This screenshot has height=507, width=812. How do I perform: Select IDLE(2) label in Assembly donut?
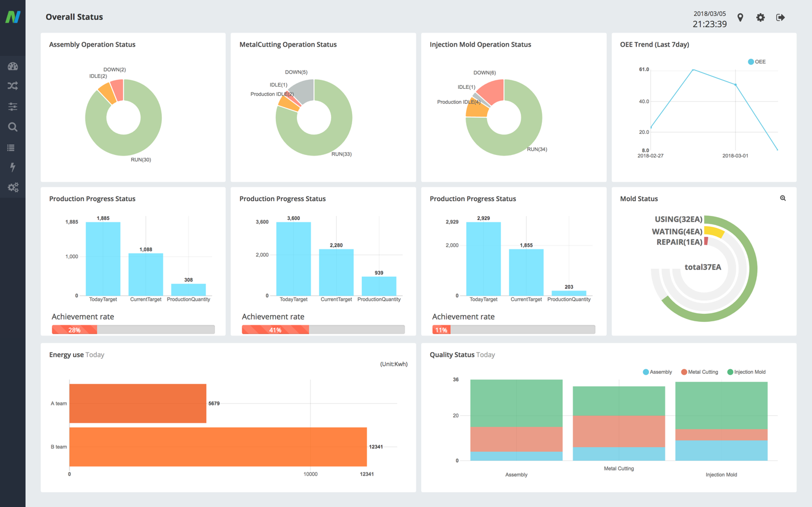[98, 76]
